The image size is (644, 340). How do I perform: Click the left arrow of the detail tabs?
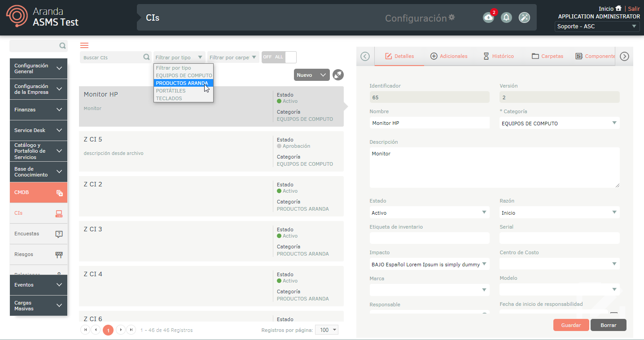(365, 56)
